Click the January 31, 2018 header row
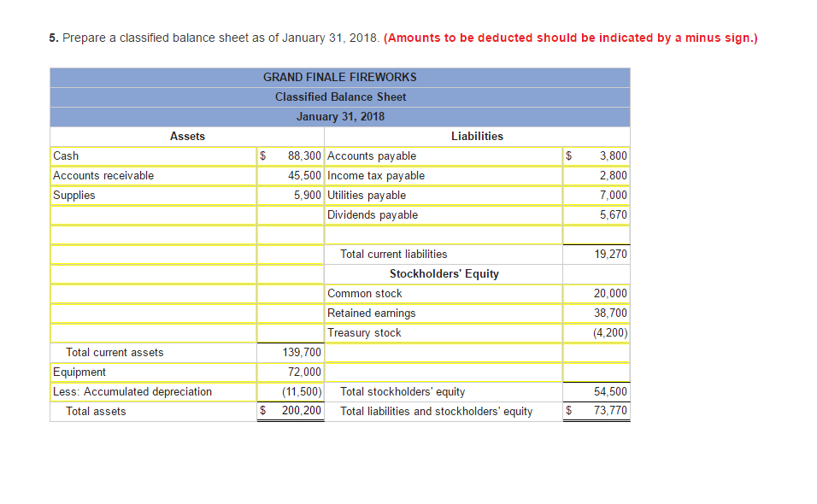Viewport: 817px width, 504px height. (340, 117)
